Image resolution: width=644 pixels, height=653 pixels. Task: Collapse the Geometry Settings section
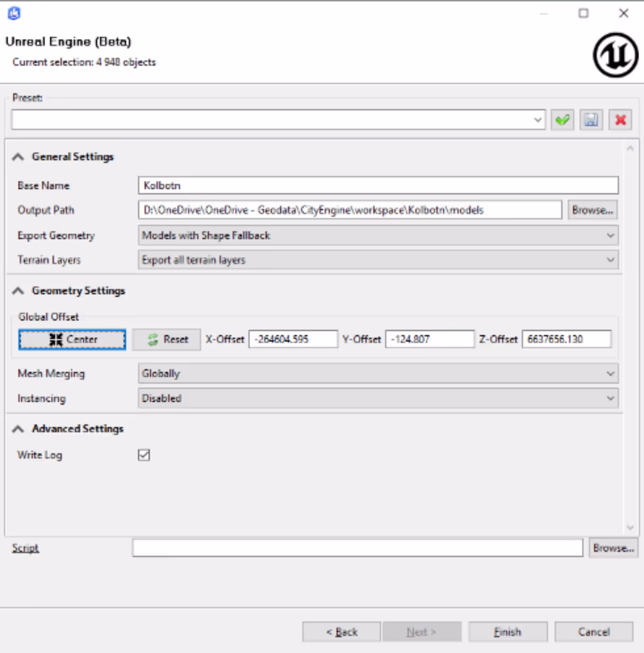pos(18,291)
